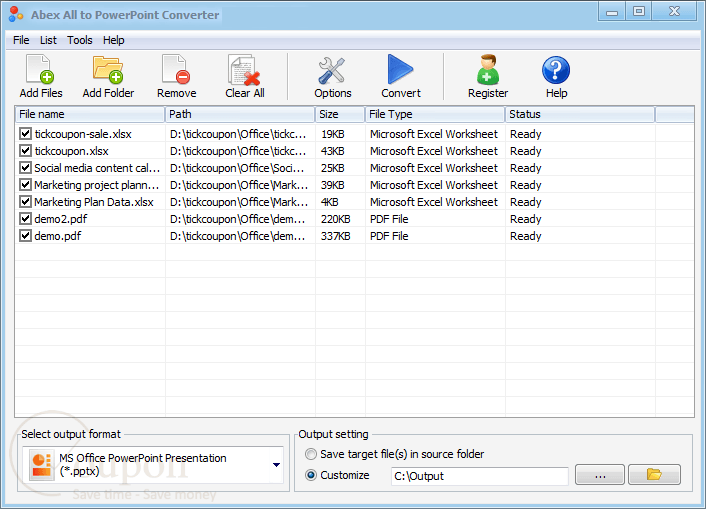Select the demo.pdf file name
The height and width of the screenshot is (509, 706).
click(58, 236)
